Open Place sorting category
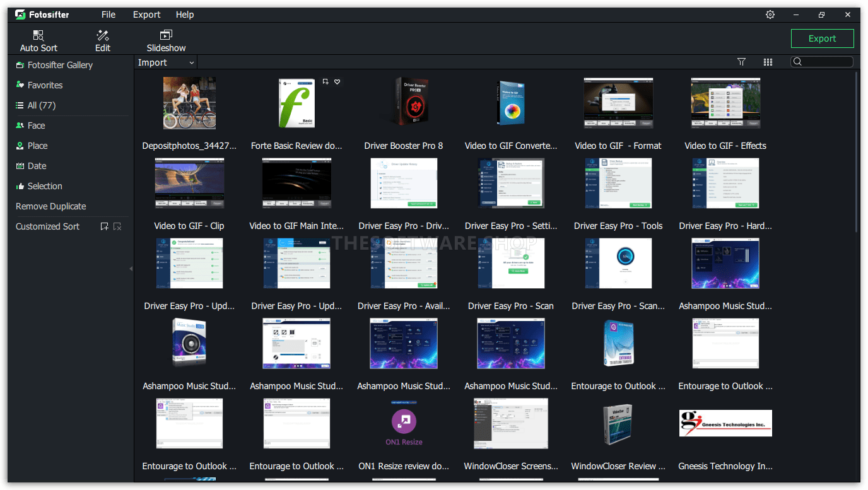Screen dimensions: 868x490 point(32,146)
